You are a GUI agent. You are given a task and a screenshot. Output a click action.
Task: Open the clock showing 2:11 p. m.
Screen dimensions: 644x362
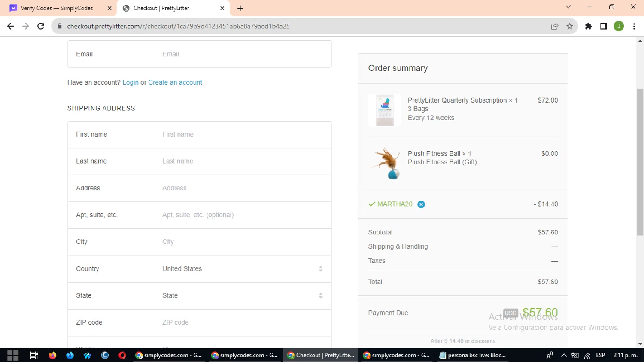(x=625, y=355)
